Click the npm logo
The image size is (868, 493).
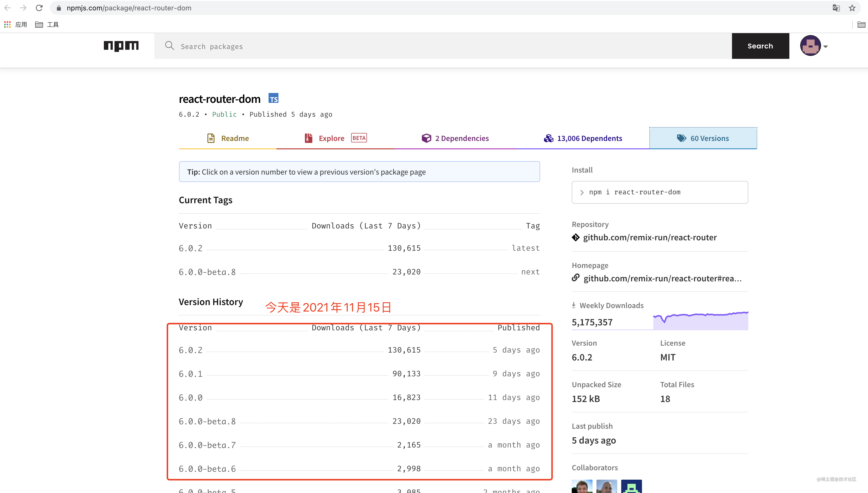pos(121,46)
